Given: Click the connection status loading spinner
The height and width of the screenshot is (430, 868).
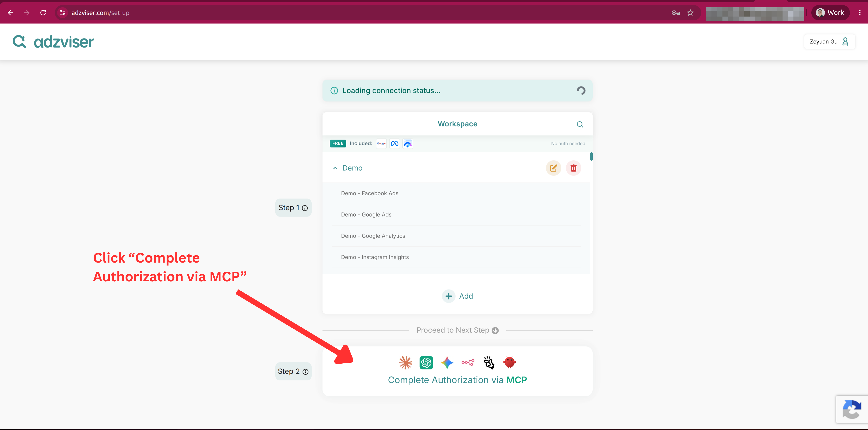Looking at the screenshot, I should pyautogui.click(x=581, y=91).
